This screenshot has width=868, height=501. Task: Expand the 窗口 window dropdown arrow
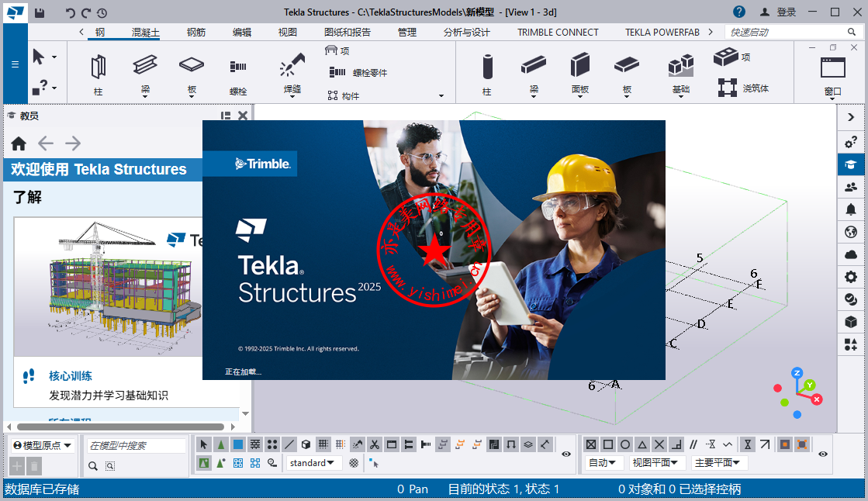click(x=832, y=99)
